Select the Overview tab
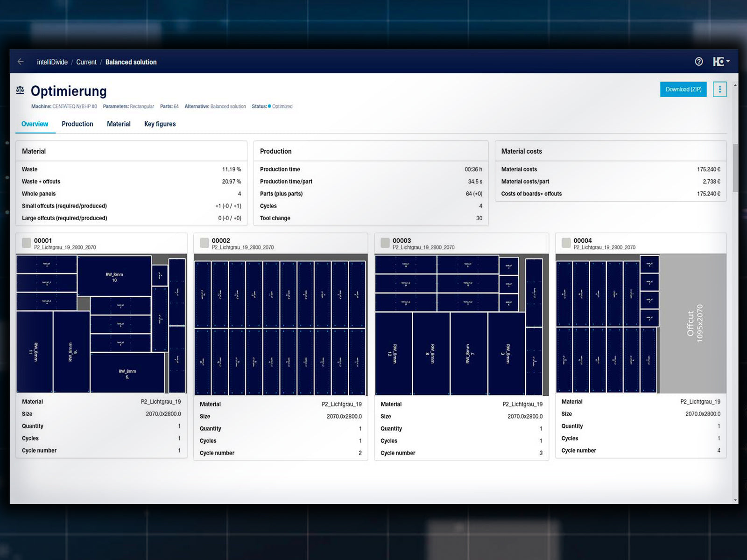 35,124
